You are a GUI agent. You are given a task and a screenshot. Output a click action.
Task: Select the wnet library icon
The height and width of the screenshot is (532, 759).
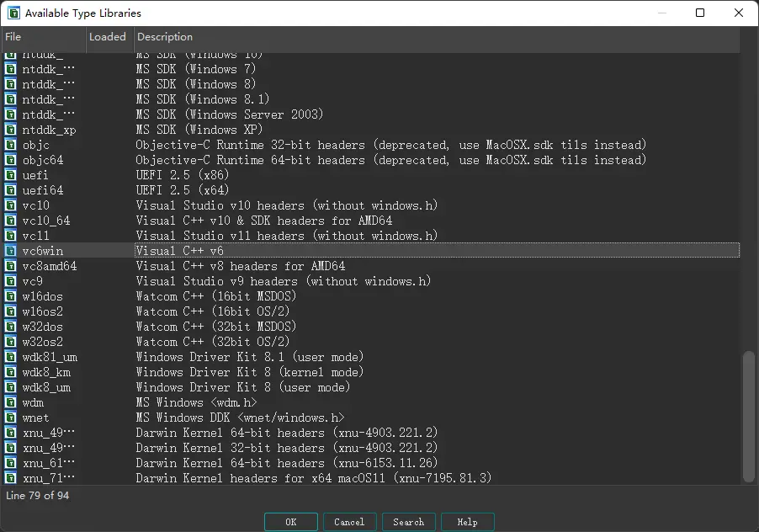click(10, 418)
